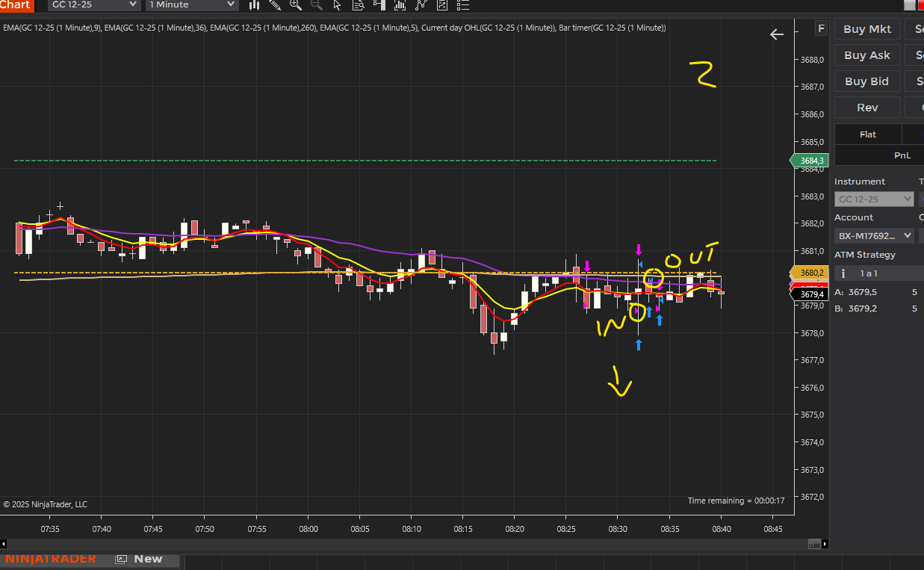
Task: Open the drawing tools pencil icon
Action: (275, 4)
